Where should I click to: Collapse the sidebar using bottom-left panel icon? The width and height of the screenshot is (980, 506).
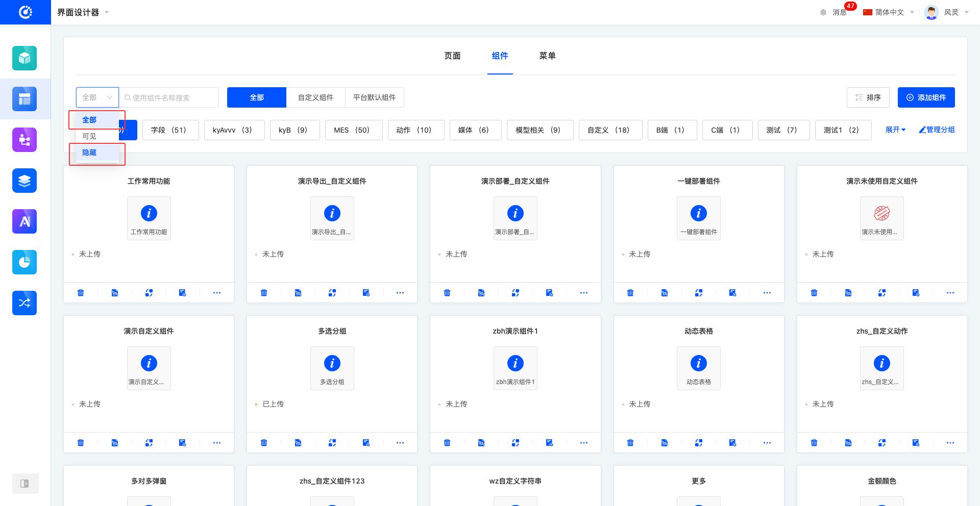click(x=24, y=484)
